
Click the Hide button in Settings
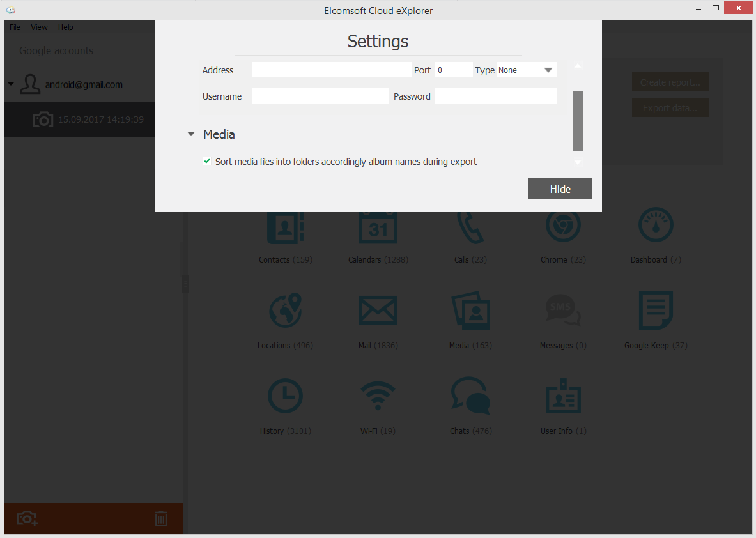(560, 189)
